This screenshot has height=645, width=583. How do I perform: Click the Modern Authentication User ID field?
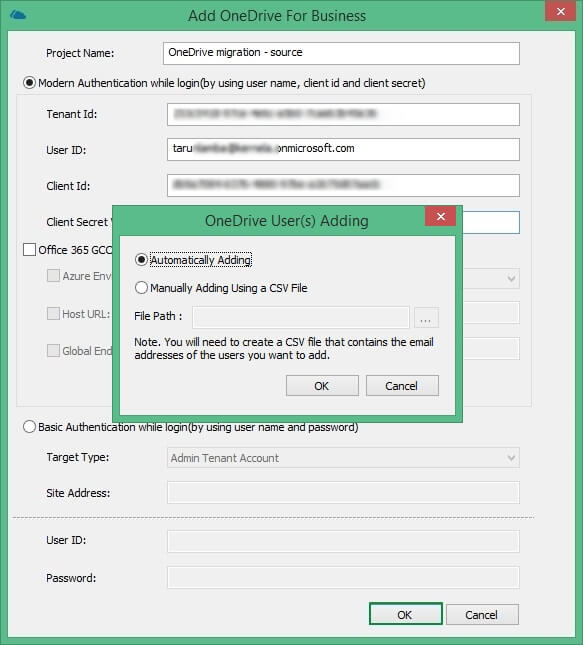[343, 149]
